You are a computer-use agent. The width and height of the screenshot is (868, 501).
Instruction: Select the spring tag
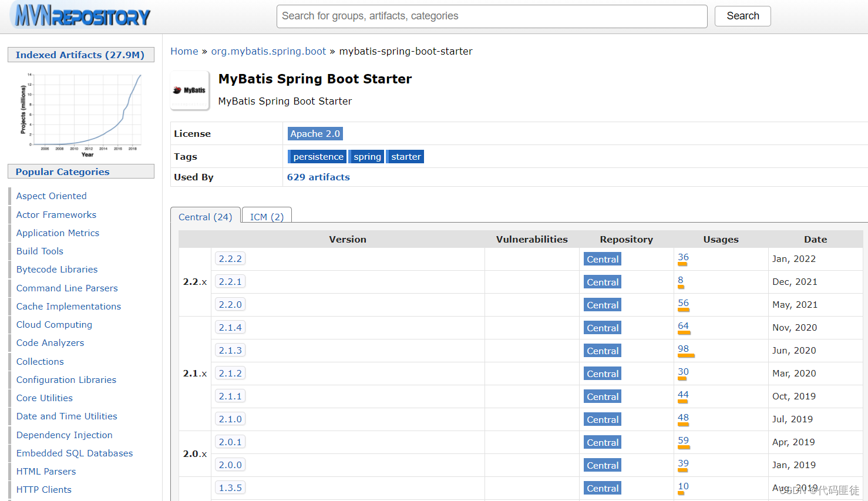coord(366,157)
